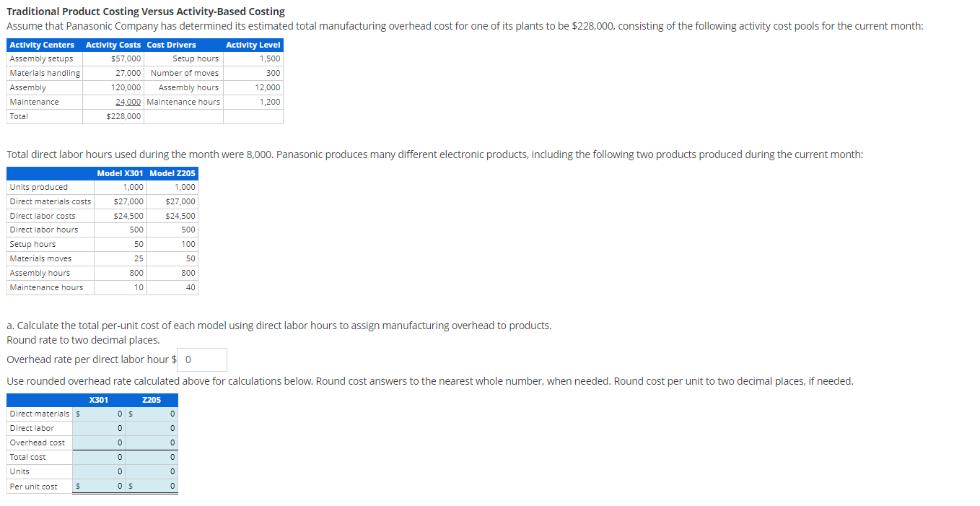Click the 'Direct labor hours' row label
This screenshot has height=506, width=980.
44,230
